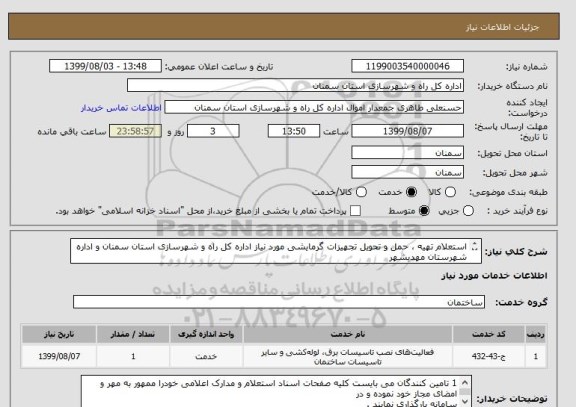Click the general description text area
This screenshot has width=576, height=407.
(276, 252)
